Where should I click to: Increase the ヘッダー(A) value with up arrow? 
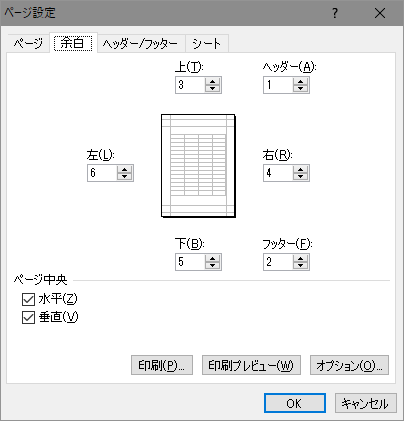(x=300, y=81)
